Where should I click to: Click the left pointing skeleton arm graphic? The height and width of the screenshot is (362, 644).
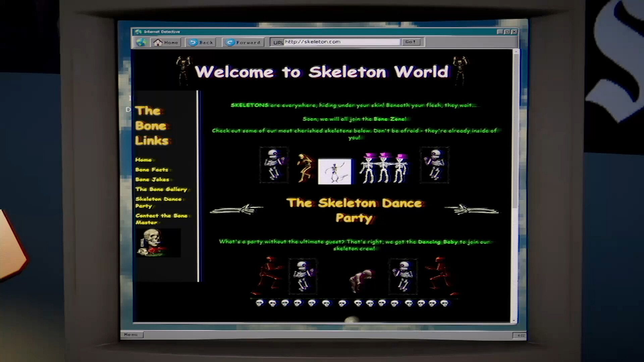click(x=236, y=210)
